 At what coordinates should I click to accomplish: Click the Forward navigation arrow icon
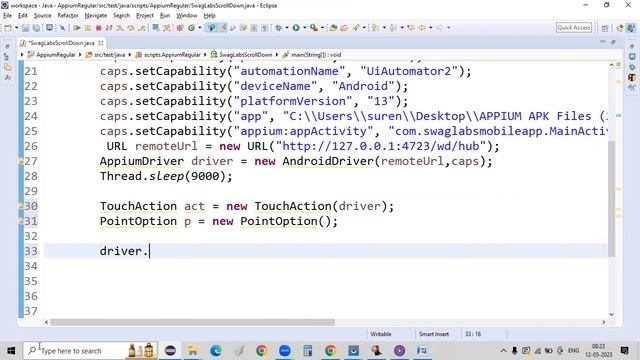pyautogui.click(x=439, y=28)
